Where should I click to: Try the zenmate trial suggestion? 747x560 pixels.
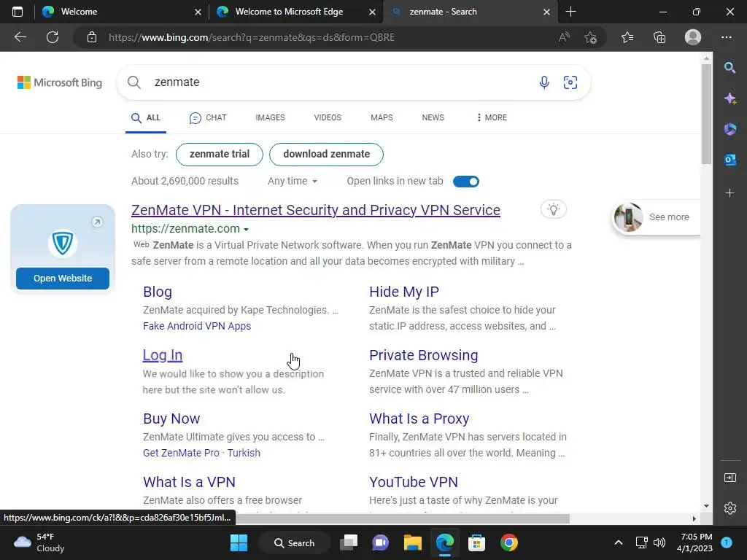(220, 155)
